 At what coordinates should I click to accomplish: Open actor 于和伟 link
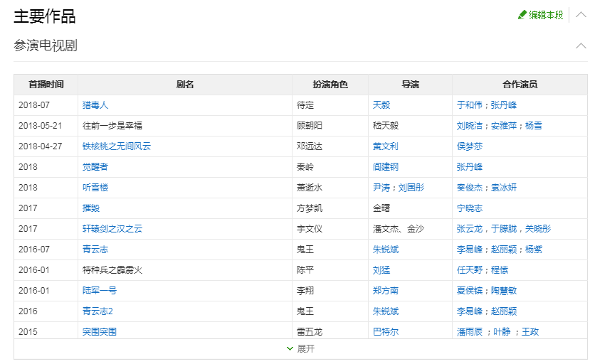(469, 105)
